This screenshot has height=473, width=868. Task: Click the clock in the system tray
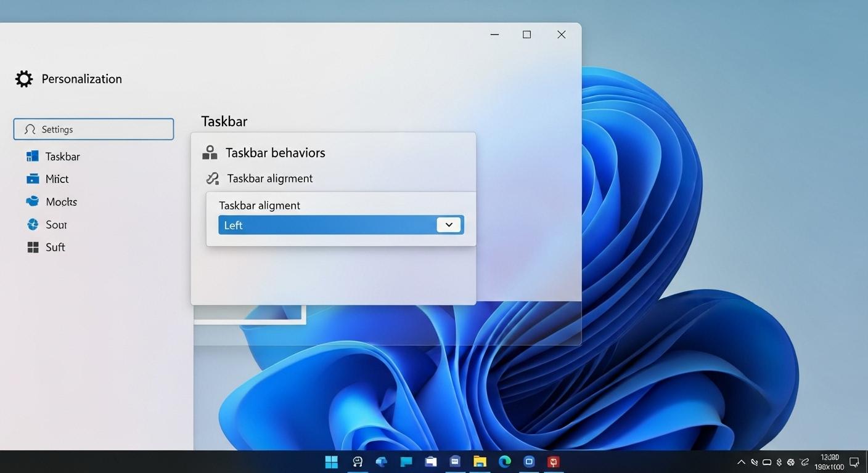pyautogui.click(x=829, y=462)
